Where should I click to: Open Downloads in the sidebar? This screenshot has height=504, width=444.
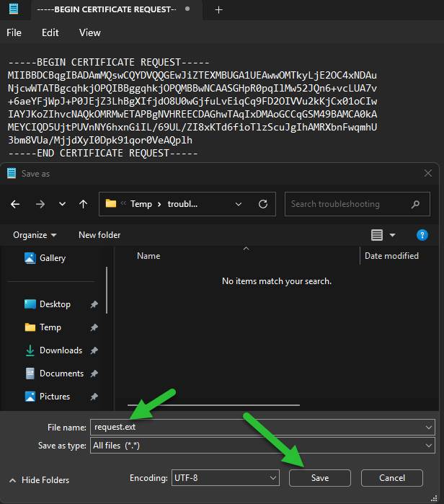coord(53,350)
